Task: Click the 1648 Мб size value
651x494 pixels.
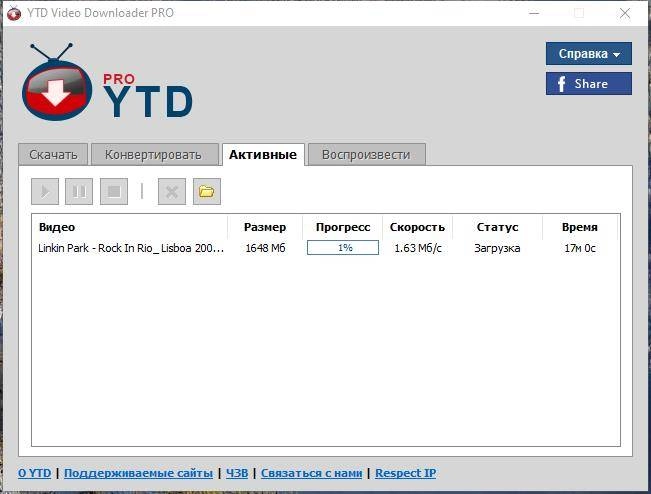Action: (265, 248)
